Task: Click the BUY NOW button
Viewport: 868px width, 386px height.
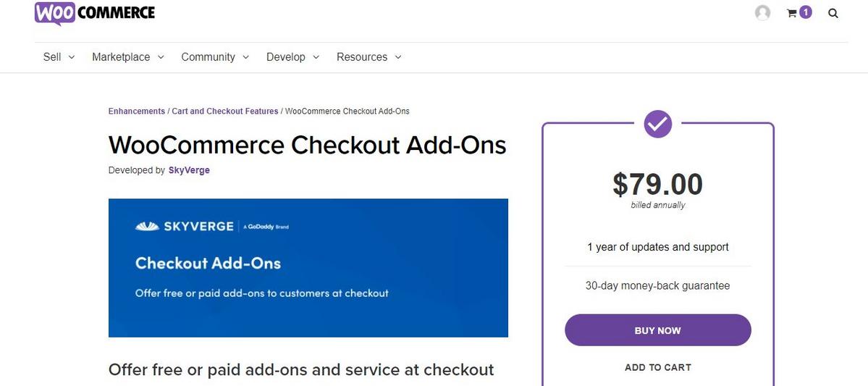Action: 657,330
